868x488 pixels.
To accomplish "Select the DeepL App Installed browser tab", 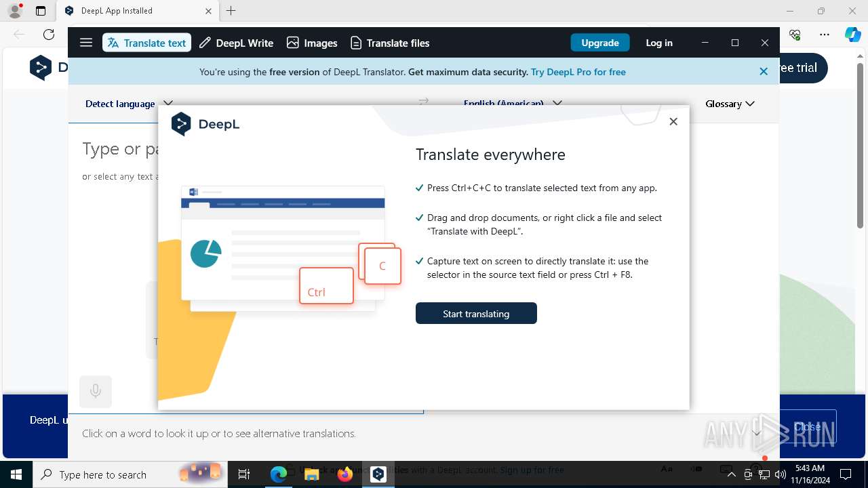I will tap(138, 11).
